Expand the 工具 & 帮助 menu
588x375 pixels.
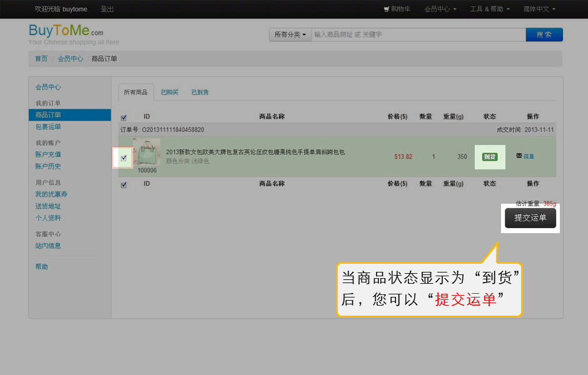point(490,9)
